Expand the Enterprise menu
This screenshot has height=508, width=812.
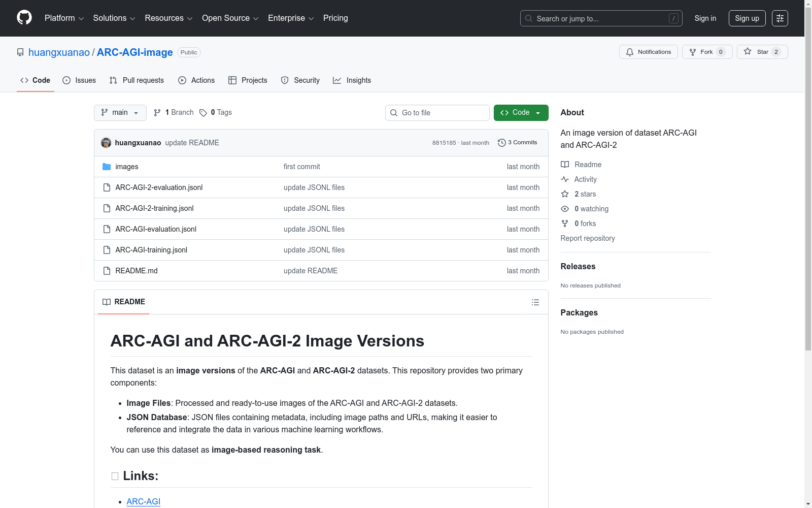291,18
